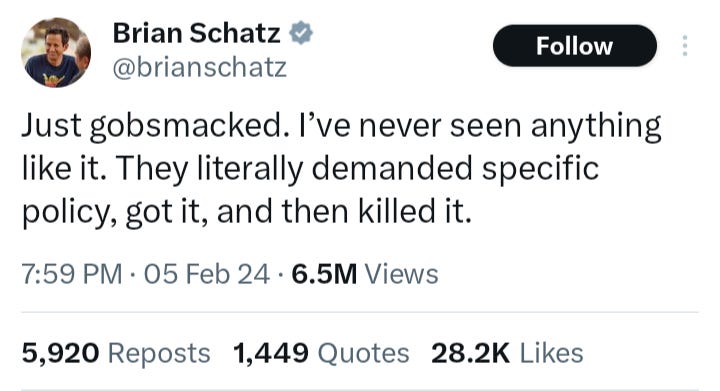Click the tweet text starting 'Just gobsmacked'

pyautogui.click(x=341, y=168)
